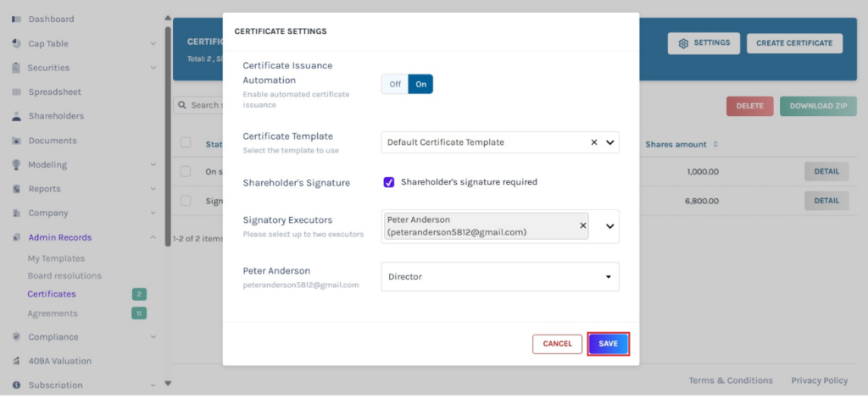
Task: Expand the Modeling menu chevron
Action: click(x=153, y=165)
